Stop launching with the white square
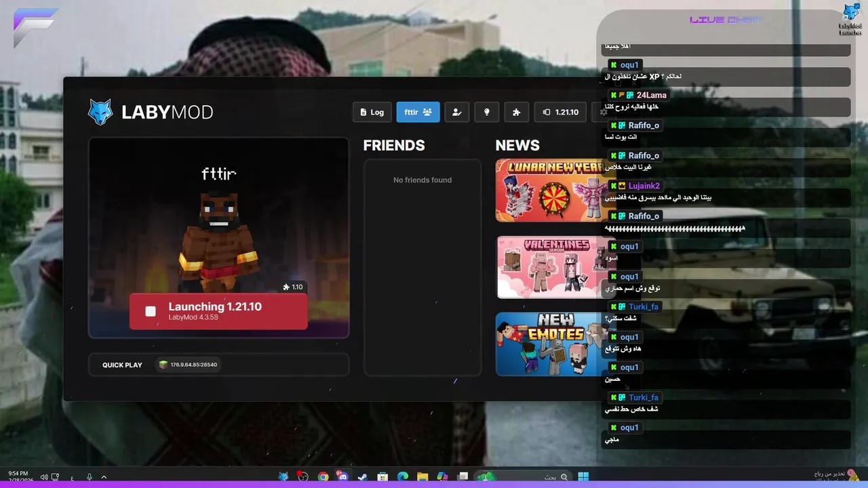Viewport: 868px width, 488px height. [151, 311]
